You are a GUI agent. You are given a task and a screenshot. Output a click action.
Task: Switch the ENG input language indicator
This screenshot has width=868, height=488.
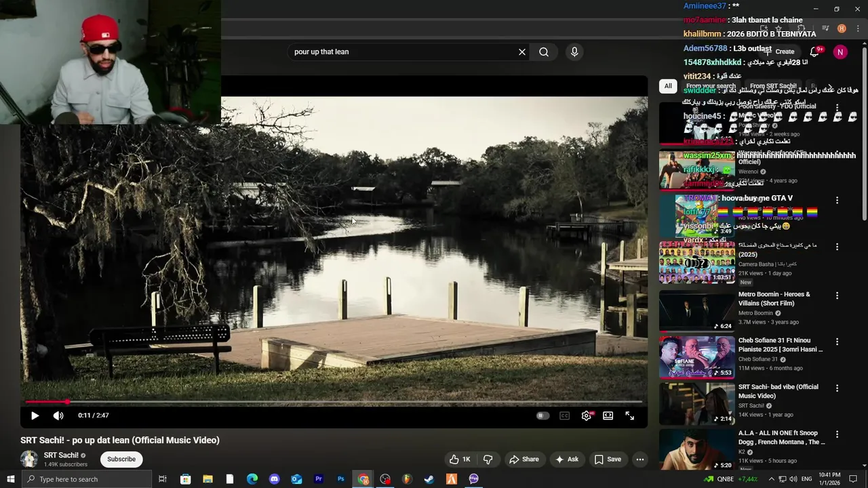click(x=806, y=479)
